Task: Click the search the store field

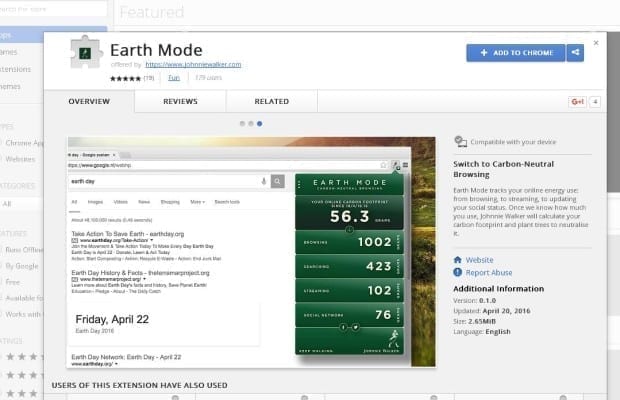Action: 51,9
